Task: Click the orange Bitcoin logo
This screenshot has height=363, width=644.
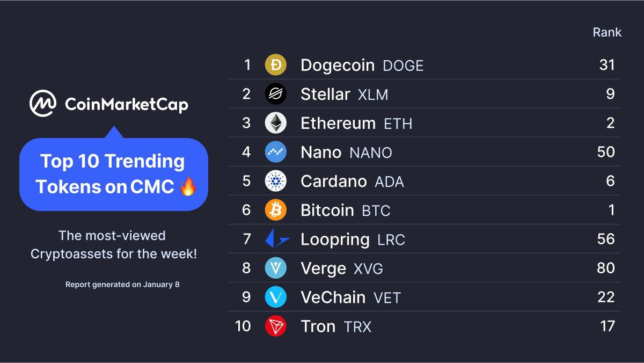Action: [276, 210]
